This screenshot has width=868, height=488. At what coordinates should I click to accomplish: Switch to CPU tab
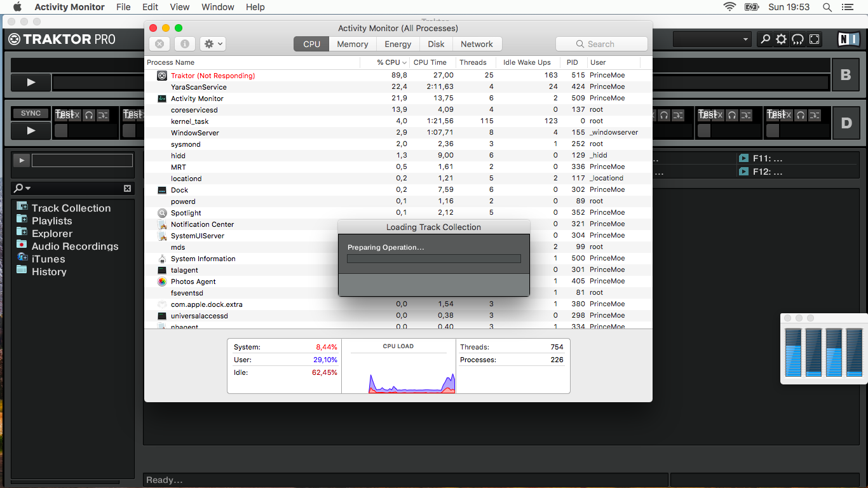click(311, 44)
